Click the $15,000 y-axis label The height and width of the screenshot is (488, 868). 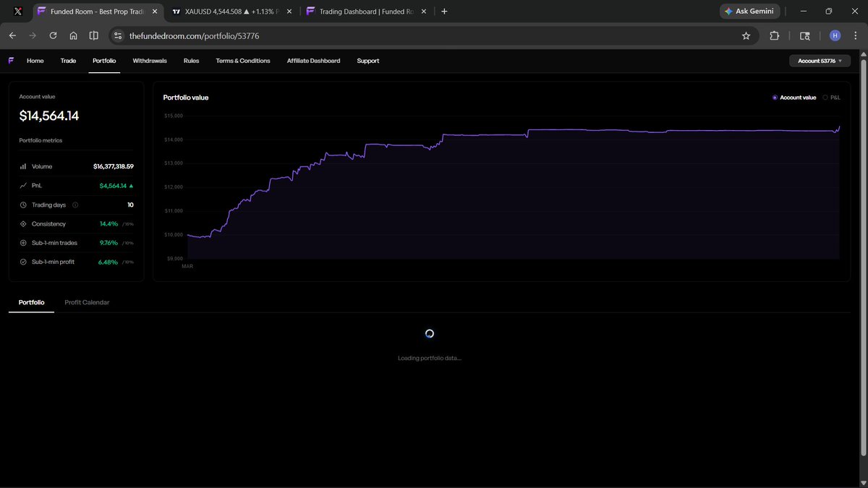click(x=174, y=116)
